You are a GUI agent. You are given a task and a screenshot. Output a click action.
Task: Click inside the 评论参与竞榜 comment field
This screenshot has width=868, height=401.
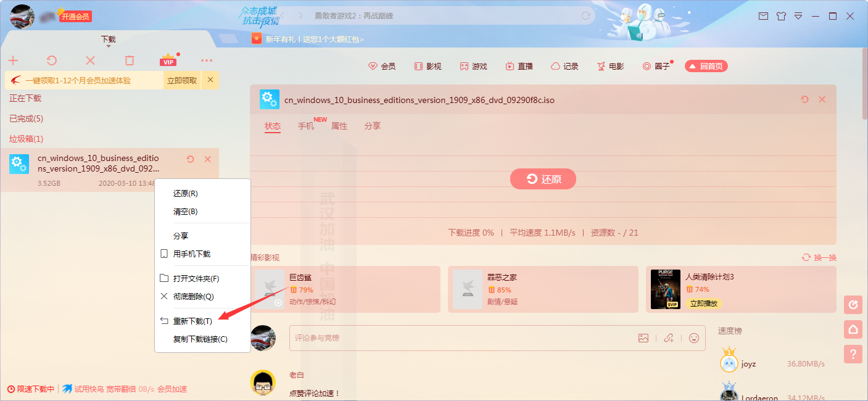point(432,338)
